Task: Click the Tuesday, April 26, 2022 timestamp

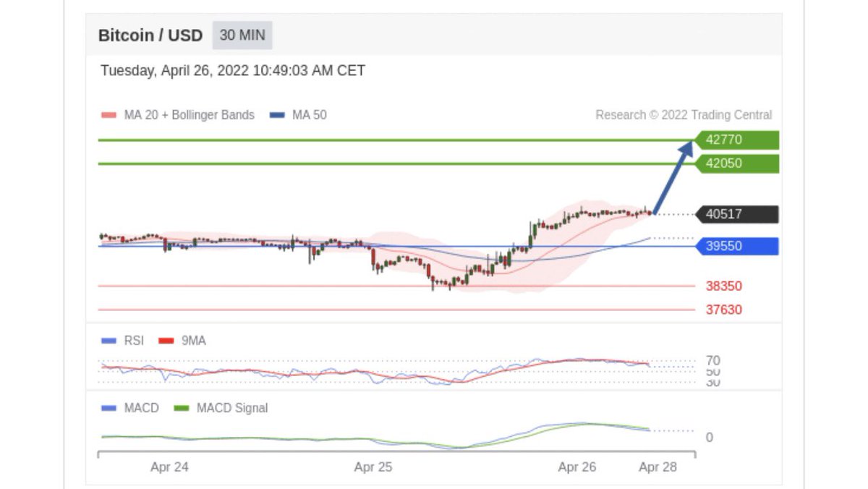Action: 233,71
